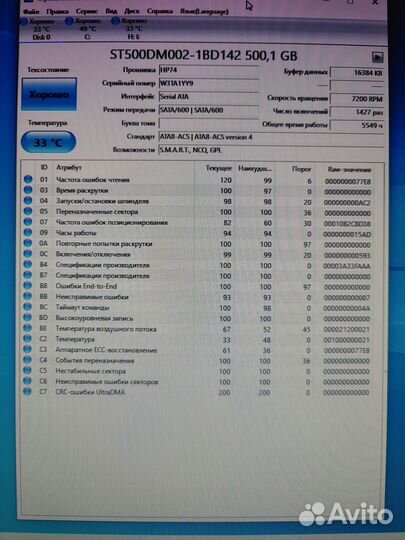The image size is (405, 540).
Task: Click status circle of BC Таймаут команды
Action: [28, 307]
